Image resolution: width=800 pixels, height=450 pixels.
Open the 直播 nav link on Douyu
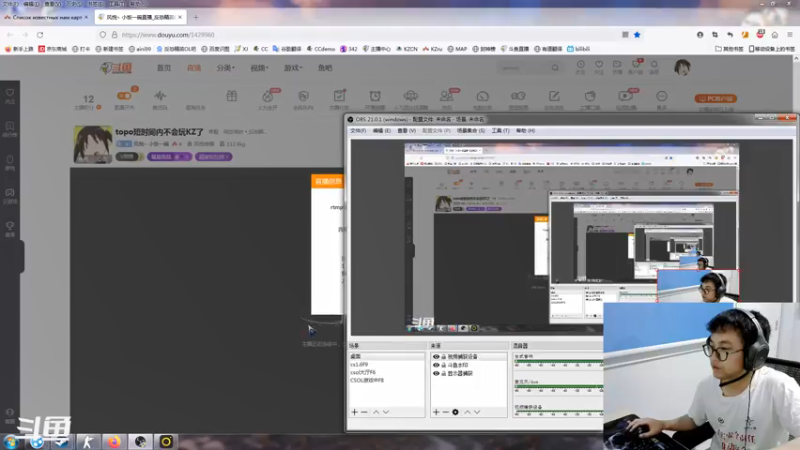coord(194,68)
